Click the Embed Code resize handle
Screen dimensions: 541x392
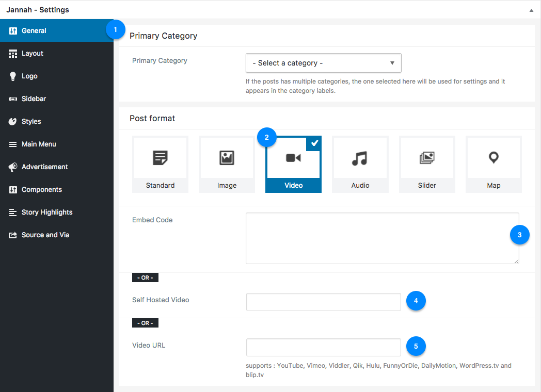516,261
